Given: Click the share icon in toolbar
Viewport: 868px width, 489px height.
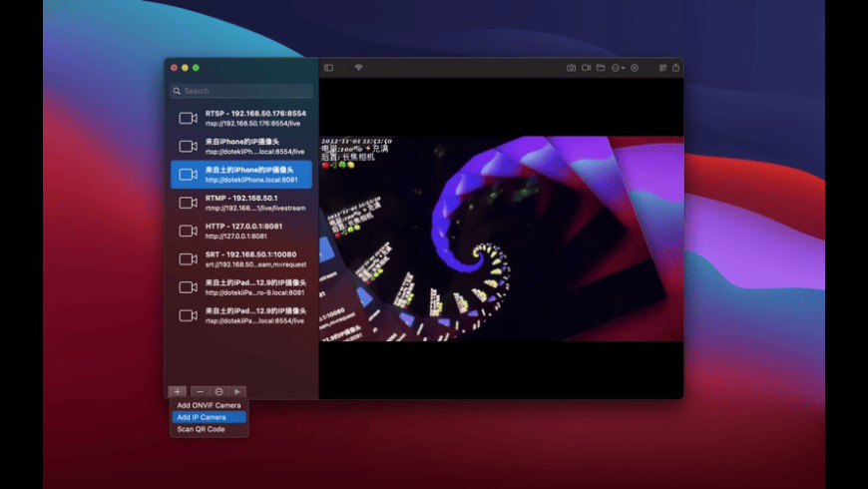Looking at the screenshot, I should 675,68.
